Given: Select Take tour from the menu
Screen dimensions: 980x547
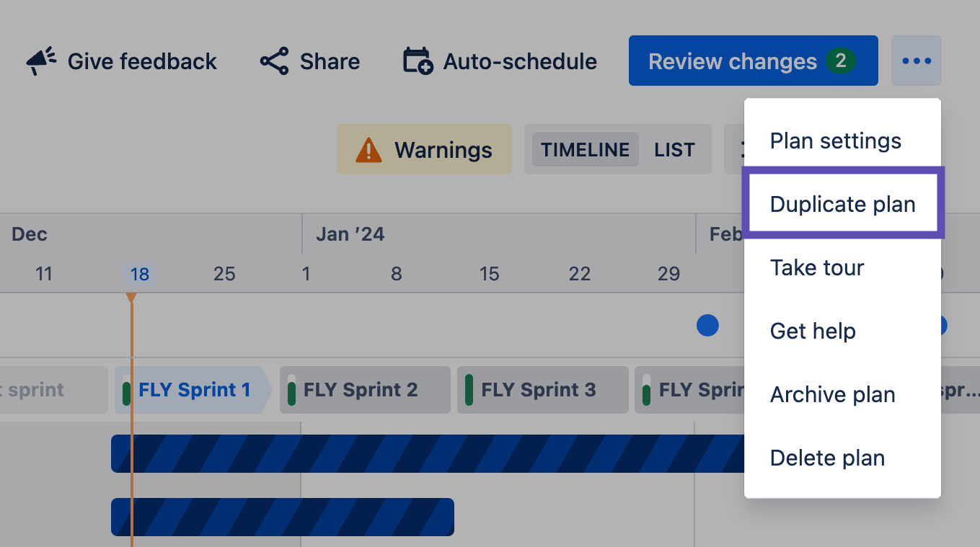Looking at the screenshot, I should pos(817,267).
